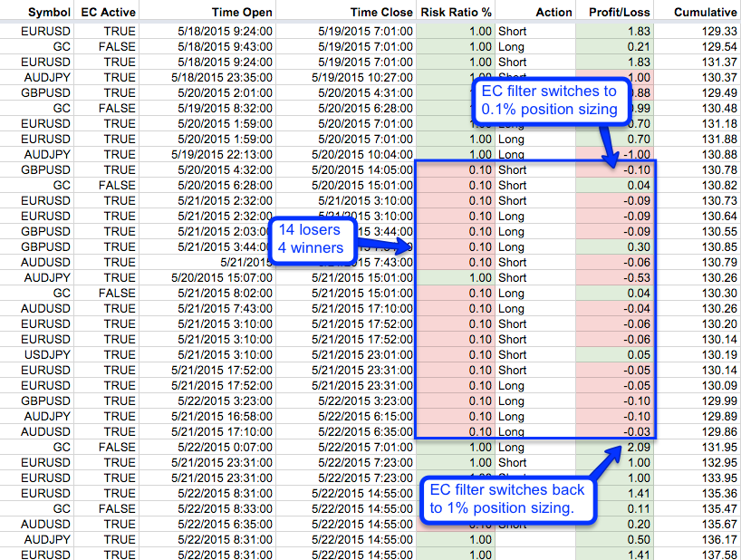The width and height of the screenshot is (741, 560).
Task: Select the Action column header
Action: (x=553, y=13)
